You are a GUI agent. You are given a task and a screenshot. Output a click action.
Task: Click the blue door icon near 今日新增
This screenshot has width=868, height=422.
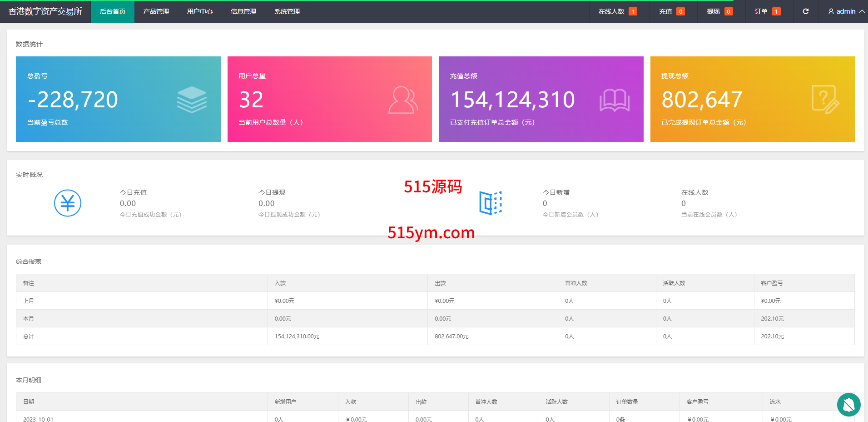pyautogui.click(x=491, y=203)
